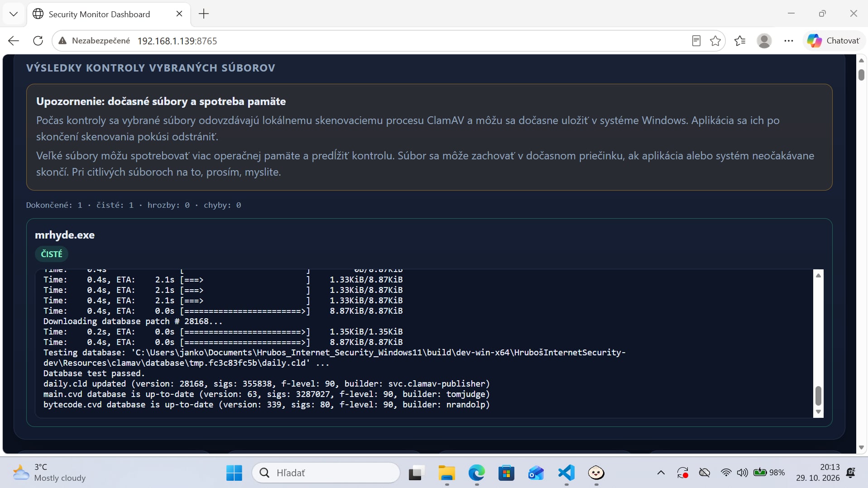Open Visual Studio Code from the taskbar
This screenshot has width=868, height=488.
pyautogui.click(x=566, y=473)
